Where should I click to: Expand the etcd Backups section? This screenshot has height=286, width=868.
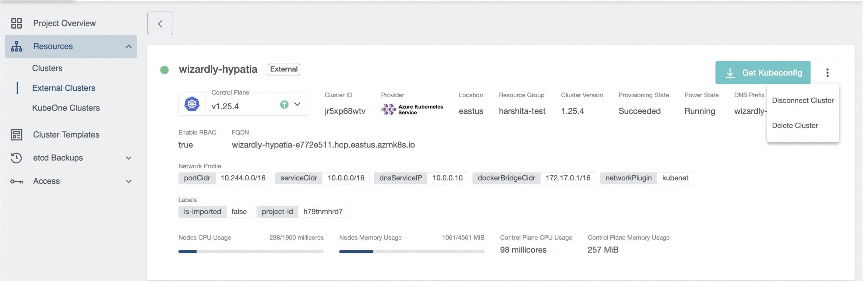coord(129,158)
